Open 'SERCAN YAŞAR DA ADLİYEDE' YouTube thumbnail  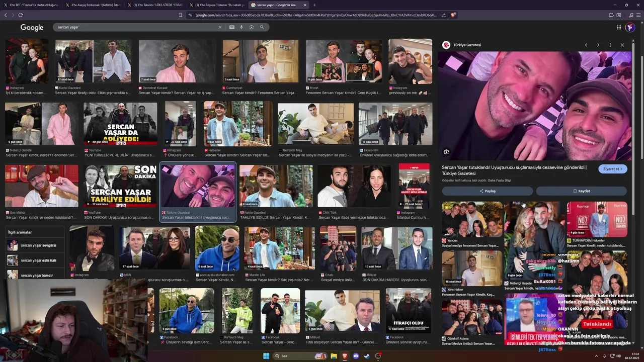120,124
